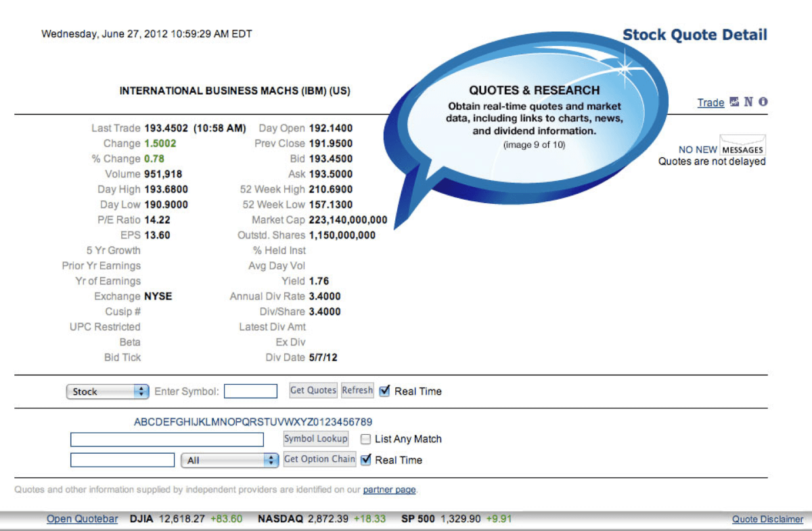
Task: Enable the List Any Match checkbox
Action: click(x=365, y=439)
